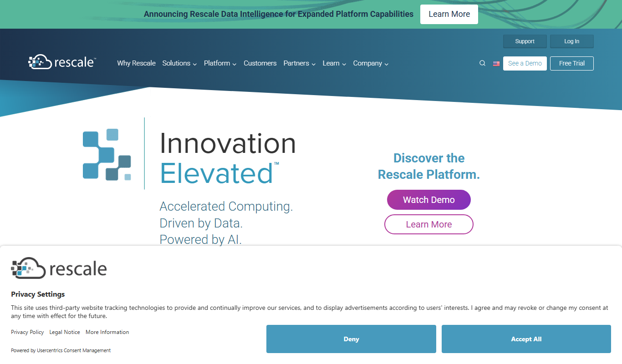Expand the Platform dropdown menu
This screenshot has height=364, width=622.
[220, 63]
